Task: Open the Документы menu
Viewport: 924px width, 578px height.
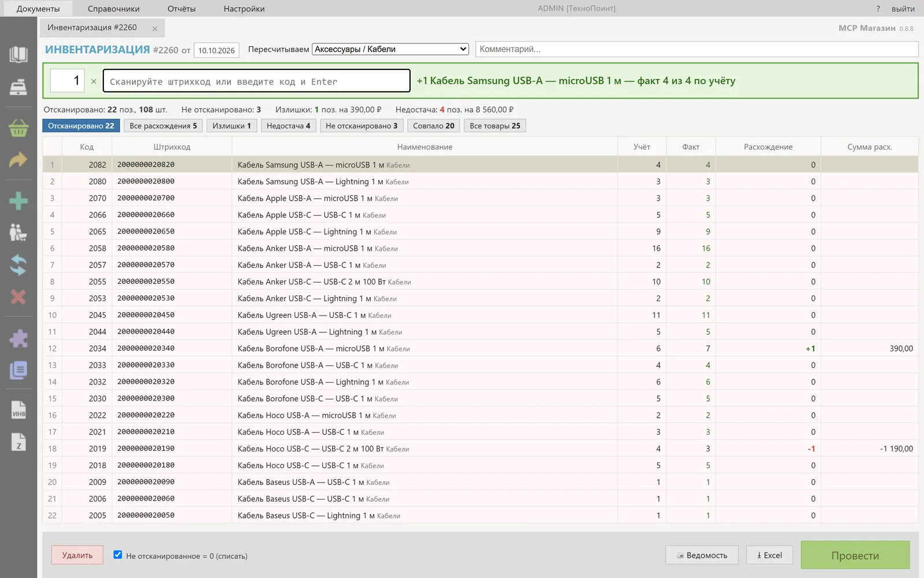Action: pos(38,9)
